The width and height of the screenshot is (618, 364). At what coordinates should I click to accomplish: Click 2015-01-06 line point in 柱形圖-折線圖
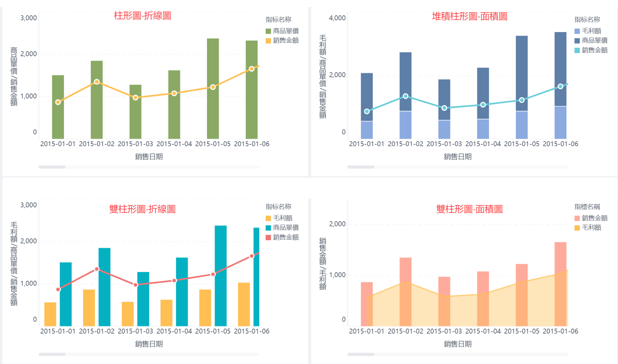(252, 69)
